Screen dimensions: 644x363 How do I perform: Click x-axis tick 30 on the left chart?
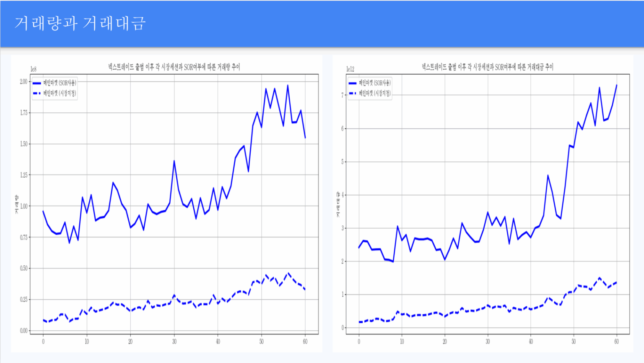(174, 342)
